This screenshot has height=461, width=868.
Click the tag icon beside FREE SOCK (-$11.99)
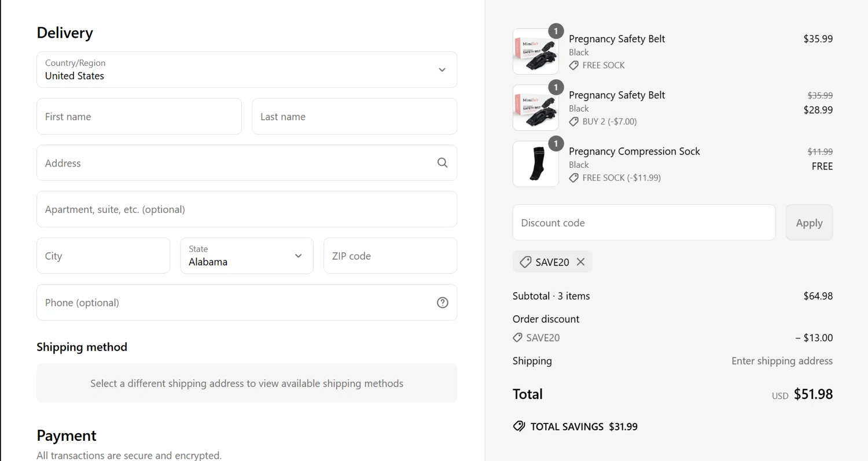coord(573,178)
